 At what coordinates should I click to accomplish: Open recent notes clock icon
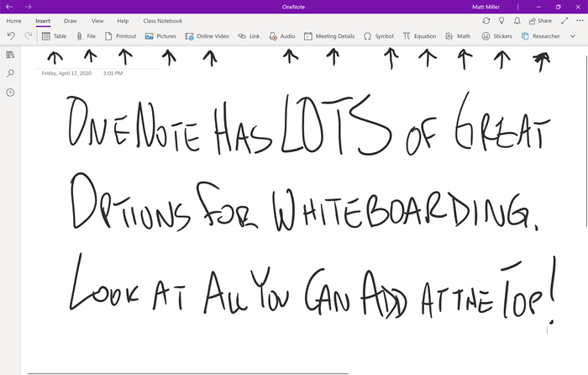click(10, 92)
